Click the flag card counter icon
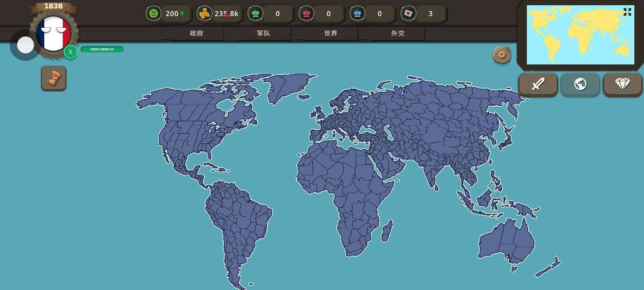The height and width of the screenshot is (290, 644). (x=408, y=14)
